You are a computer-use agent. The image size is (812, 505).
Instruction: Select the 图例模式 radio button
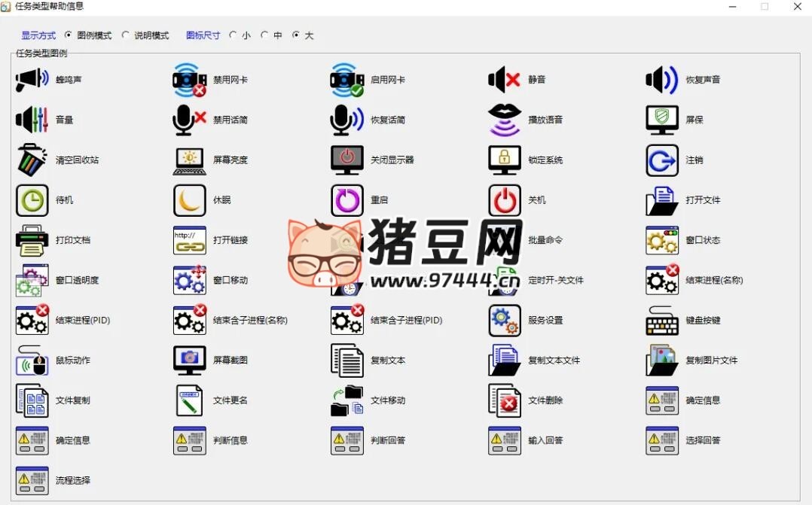click(69, 35)
